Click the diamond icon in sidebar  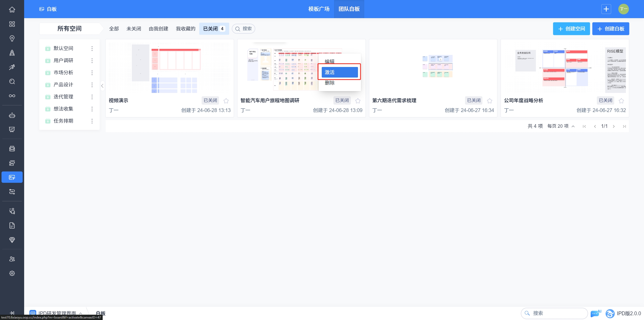[12, 240]
